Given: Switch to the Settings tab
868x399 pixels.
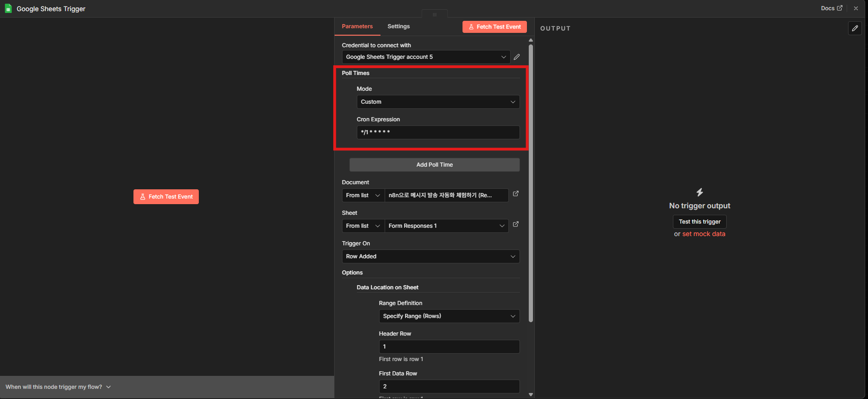Looking at the screenshot, I should point(399,26).
